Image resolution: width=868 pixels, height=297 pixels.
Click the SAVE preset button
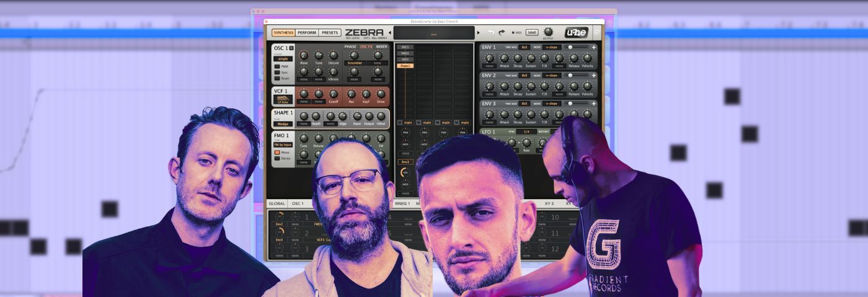coord(532,32)
